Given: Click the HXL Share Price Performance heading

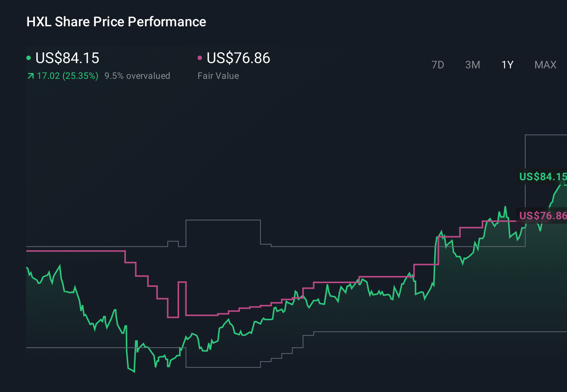Looking at the screenshot, I should (116, 22).
